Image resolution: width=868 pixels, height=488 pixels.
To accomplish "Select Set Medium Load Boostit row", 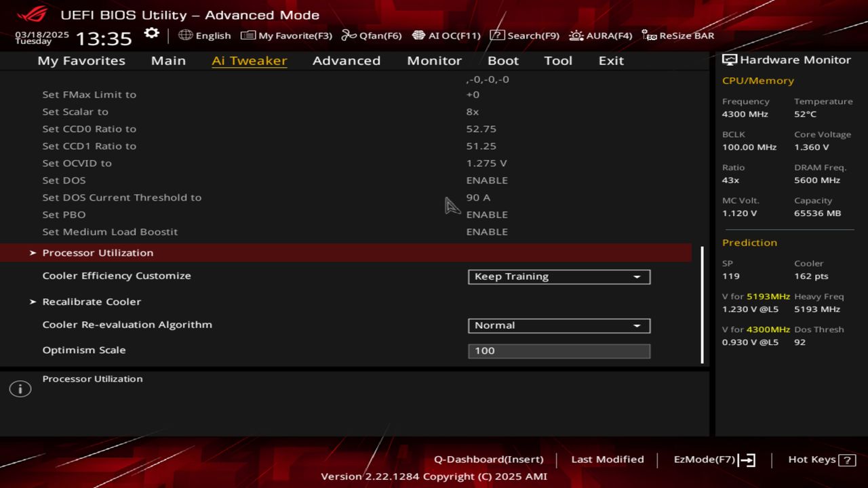I will click(346, 232).
